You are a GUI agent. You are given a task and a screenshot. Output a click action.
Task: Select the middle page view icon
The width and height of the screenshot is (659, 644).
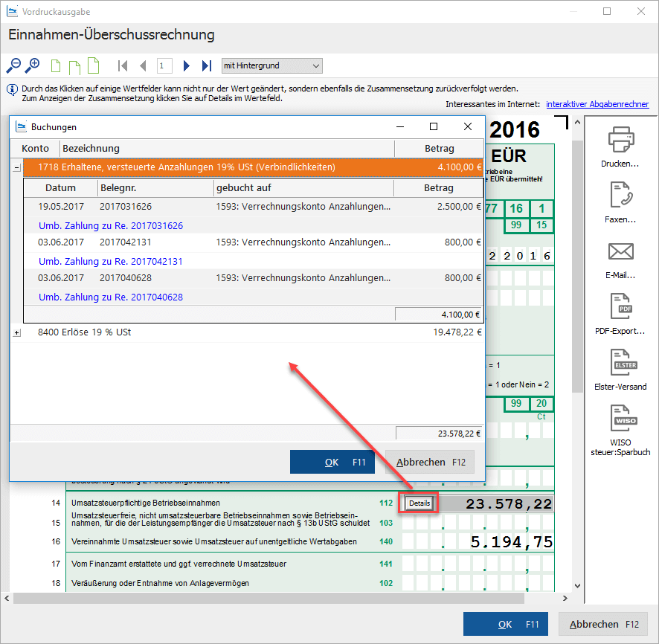74,66
